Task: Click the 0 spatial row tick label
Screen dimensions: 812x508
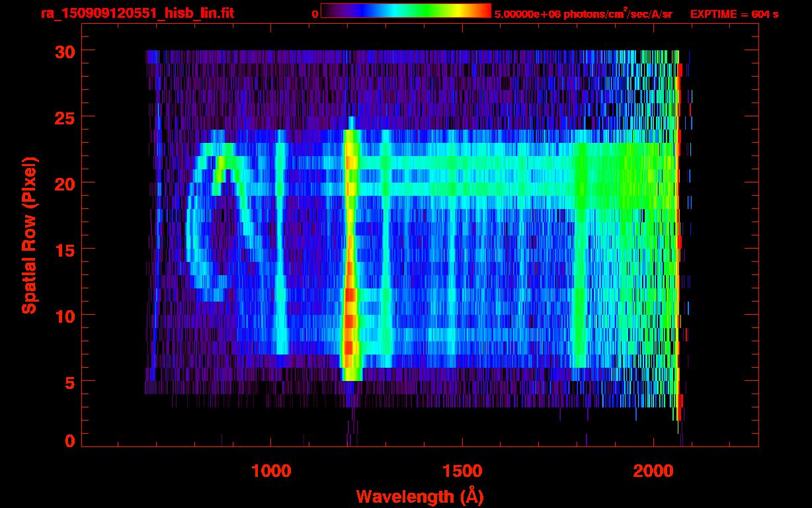Action: 69,441
